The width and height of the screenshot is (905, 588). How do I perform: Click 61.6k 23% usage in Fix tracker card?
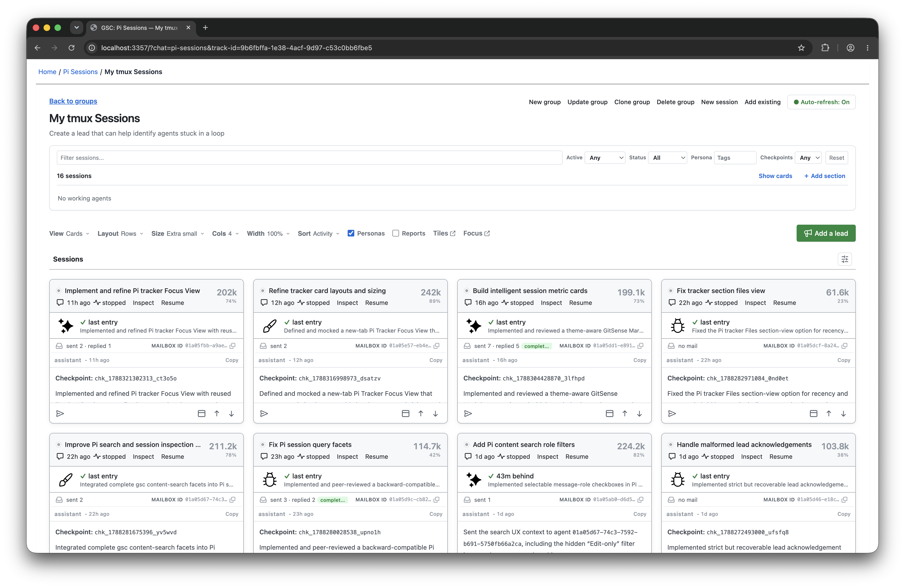(837, 295)
